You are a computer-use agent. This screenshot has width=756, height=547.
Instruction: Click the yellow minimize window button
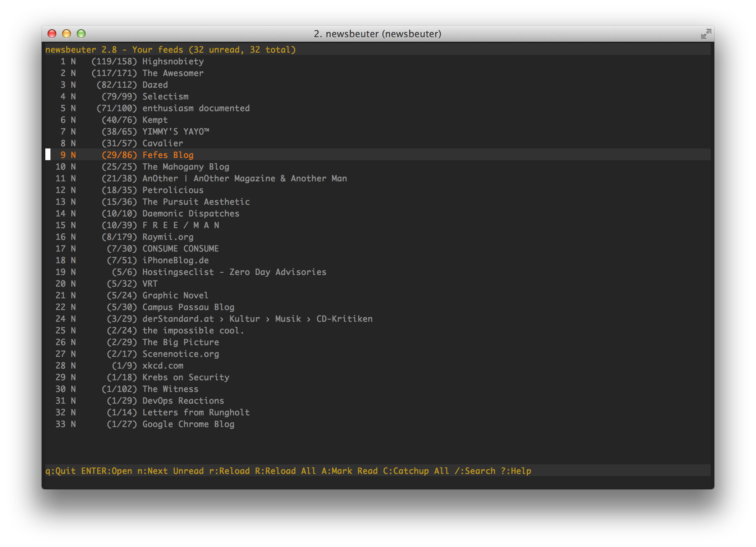click(67, 34)
